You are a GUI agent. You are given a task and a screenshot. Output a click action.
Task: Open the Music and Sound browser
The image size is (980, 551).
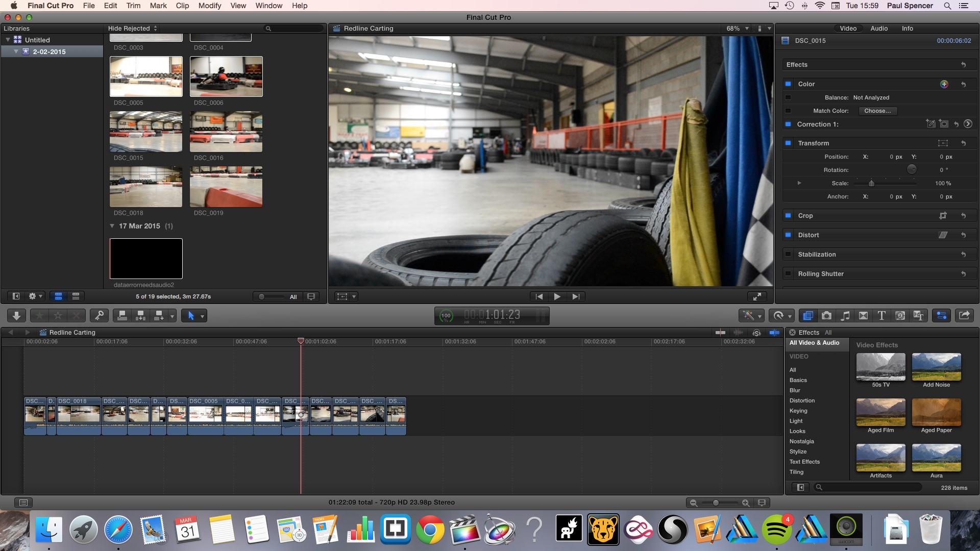(x=845, y=316)
